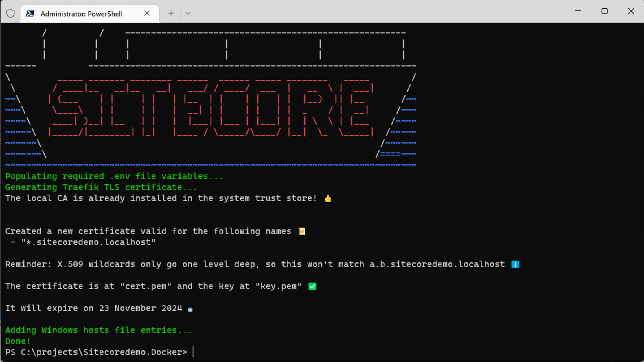
Task: Minimize the terminal window
Action: click(x=578, y=11)
